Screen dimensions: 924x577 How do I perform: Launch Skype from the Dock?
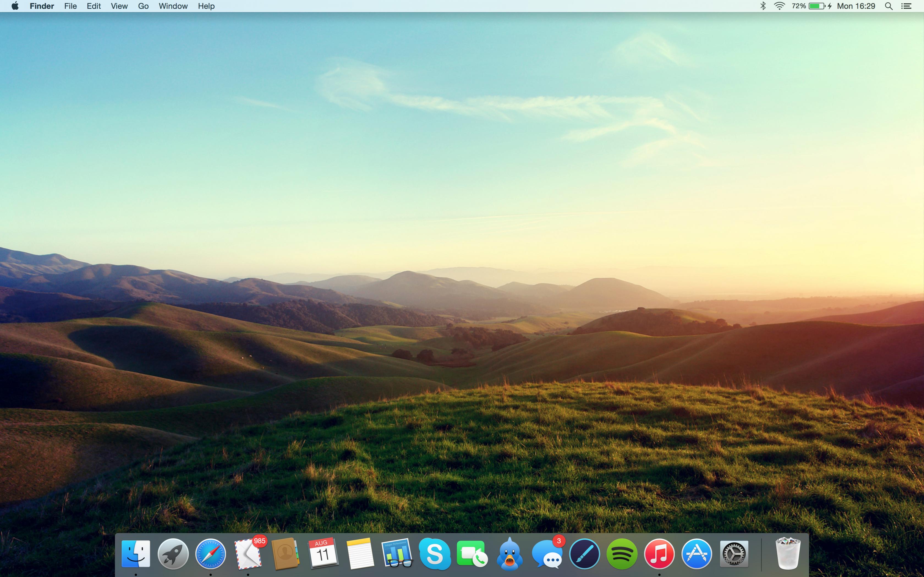click(x=435, y=554)
